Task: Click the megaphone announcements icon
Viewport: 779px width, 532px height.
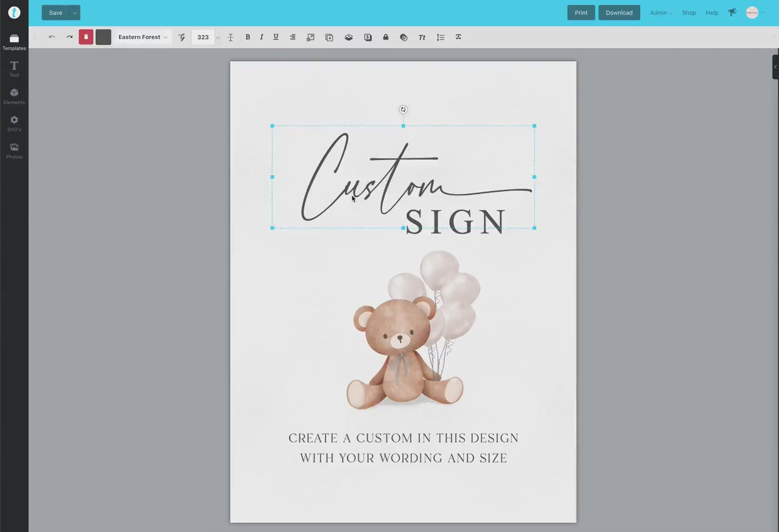Action: coord(732,12)
